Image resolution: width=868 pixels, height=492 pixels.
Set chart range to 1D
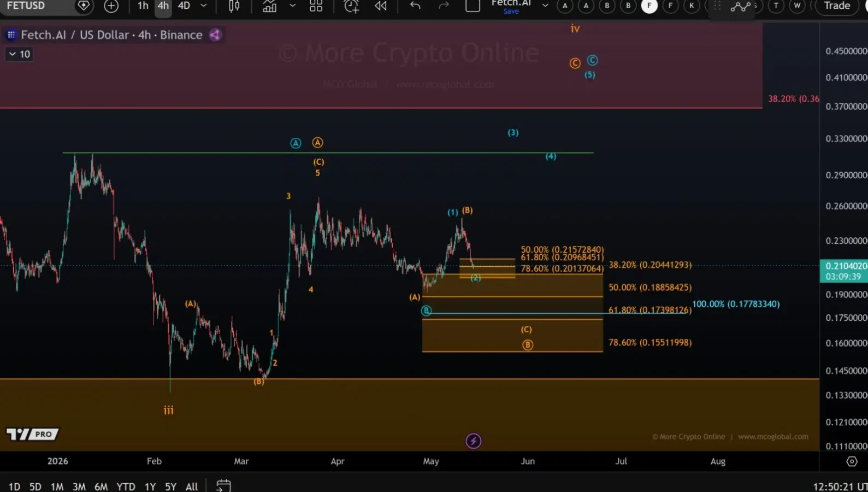(14, 486)
